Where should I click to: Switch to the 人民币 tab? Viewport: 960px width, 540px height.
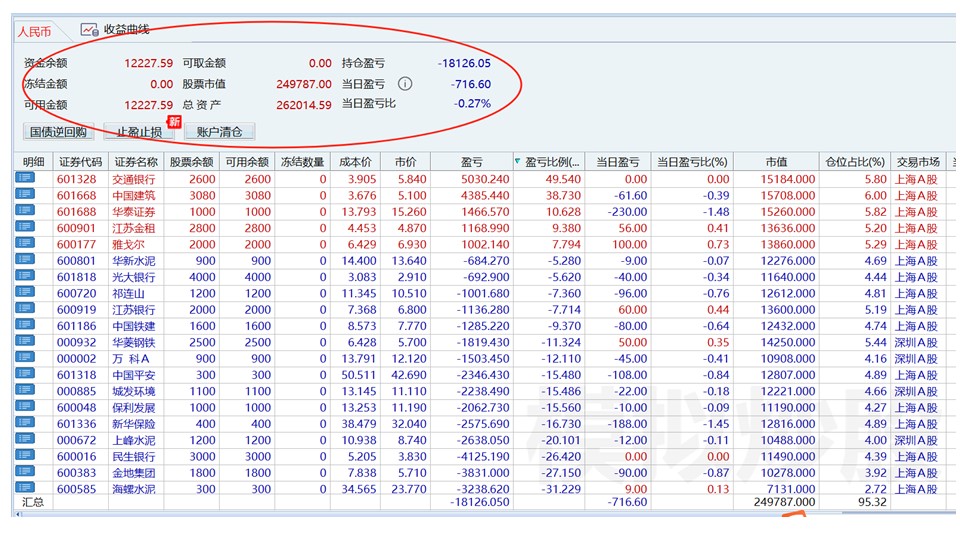34,31
